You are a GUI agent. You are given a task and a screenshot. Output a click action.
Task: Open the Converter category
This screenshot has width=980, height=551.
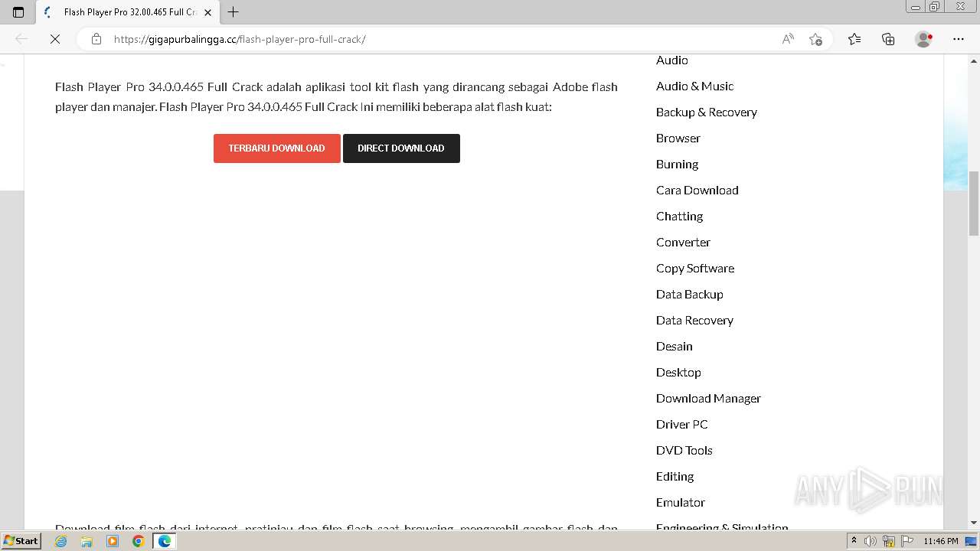[683, 243]
